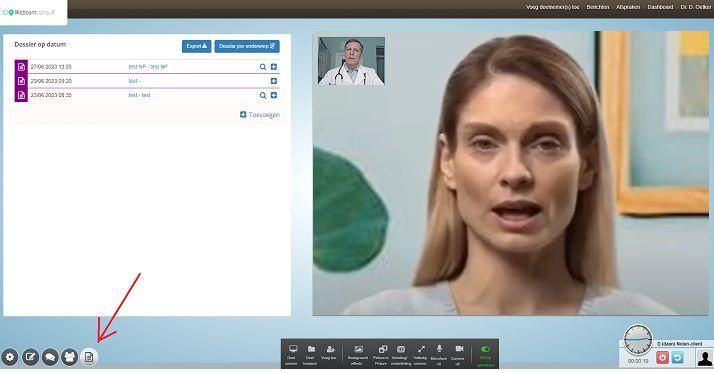Image resolution: width=714 pixels, height=373 pixels.
Task: Switch to full screen via Volledig scherm
Action: pyautogui.click(x=420, y=354)
